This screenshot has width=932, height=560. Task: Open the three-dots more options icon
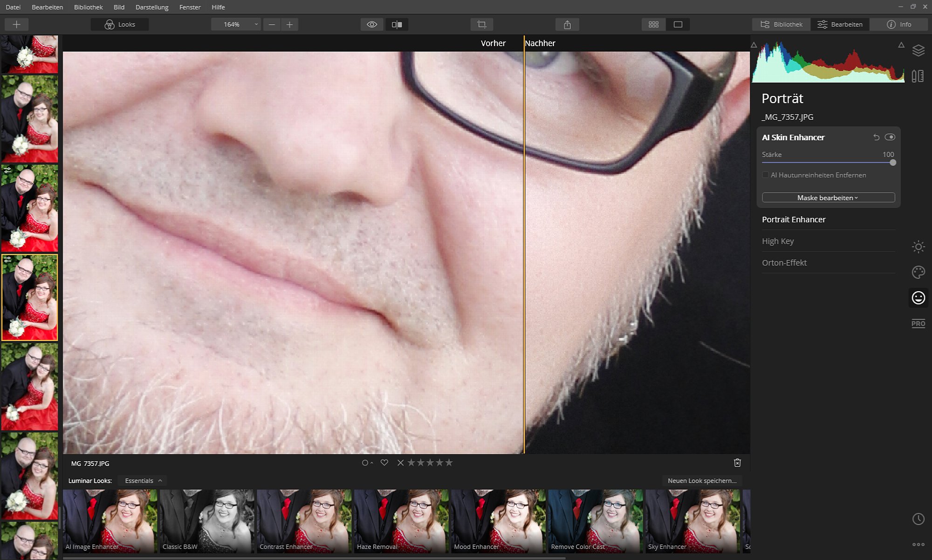[918, 544]
